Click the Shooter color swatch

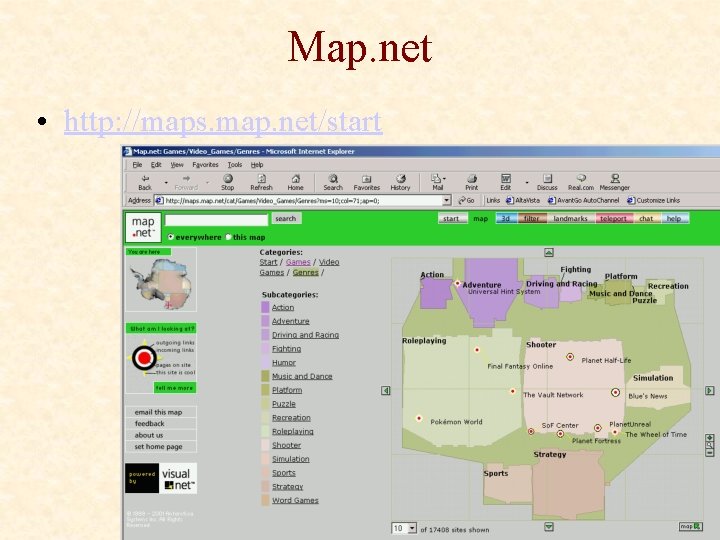coord(265,445)
